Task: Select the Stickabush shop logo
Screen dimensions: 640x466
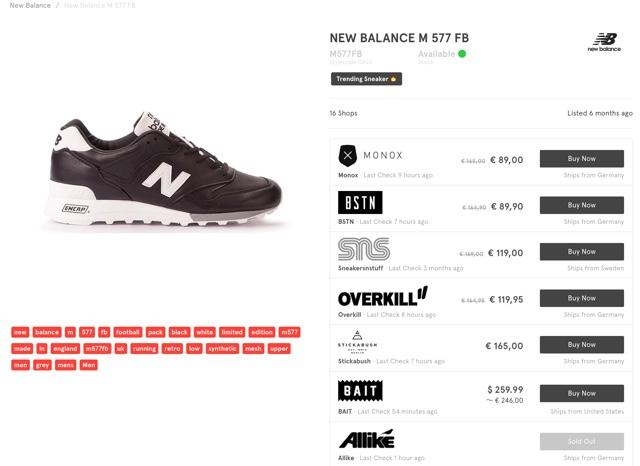Action: click(357, 342)
